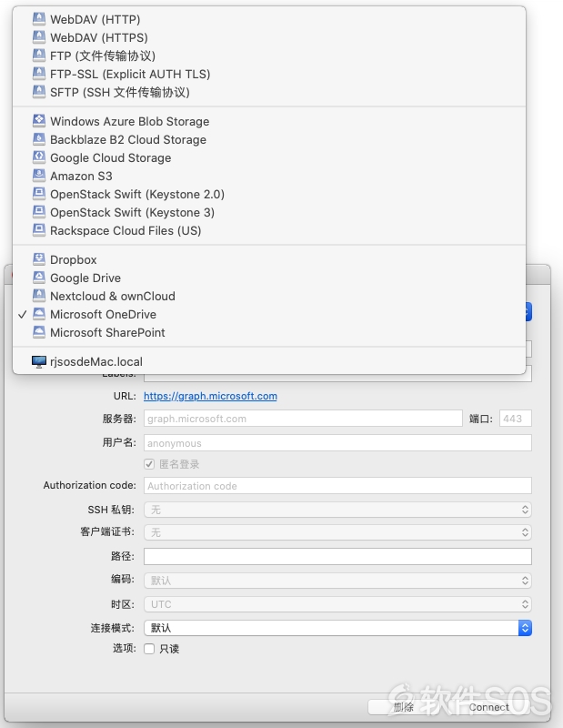Open the 客户端证书 dropdown
The height and width of the screenshot is (728, 563).
pos(337,532)
